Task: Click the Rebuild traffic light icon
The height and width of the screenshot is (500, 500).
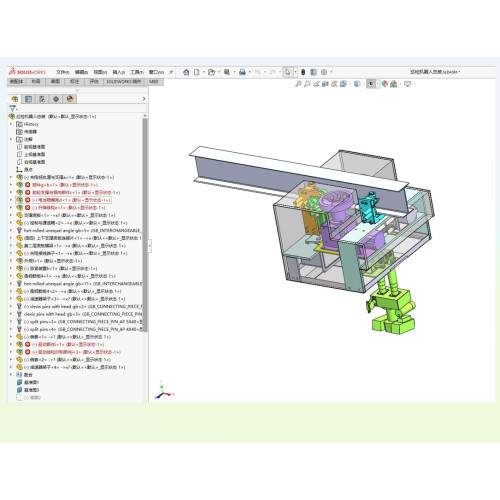Action: pos(303,72)
